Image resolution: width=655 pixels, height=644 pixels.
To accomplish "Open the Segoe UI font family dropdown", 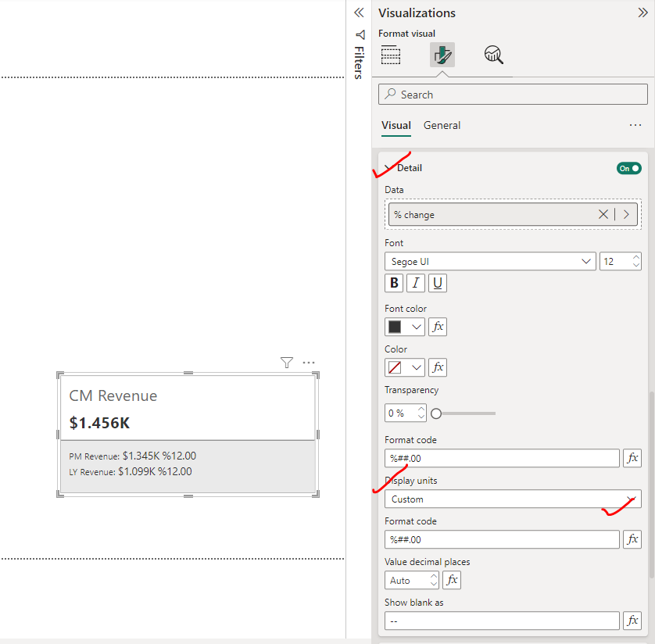I will [x=490, y=261].
